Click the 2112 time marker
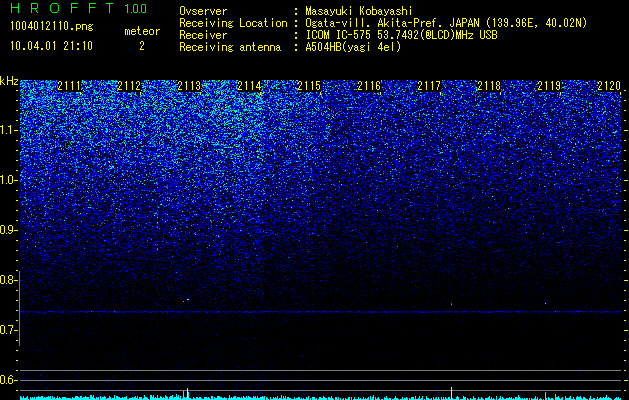 pyautogui.click(x=129, y=86)
